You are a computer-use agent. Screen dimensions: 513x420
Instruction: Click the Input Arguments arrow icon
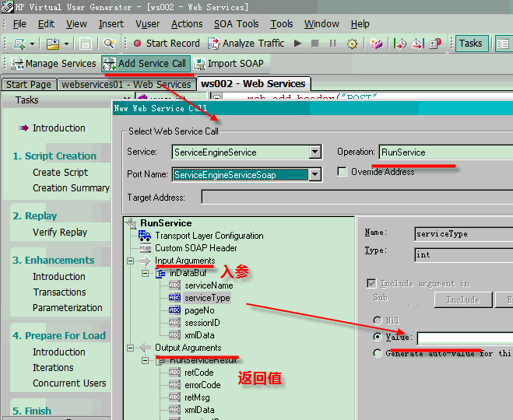click(146, 261)
